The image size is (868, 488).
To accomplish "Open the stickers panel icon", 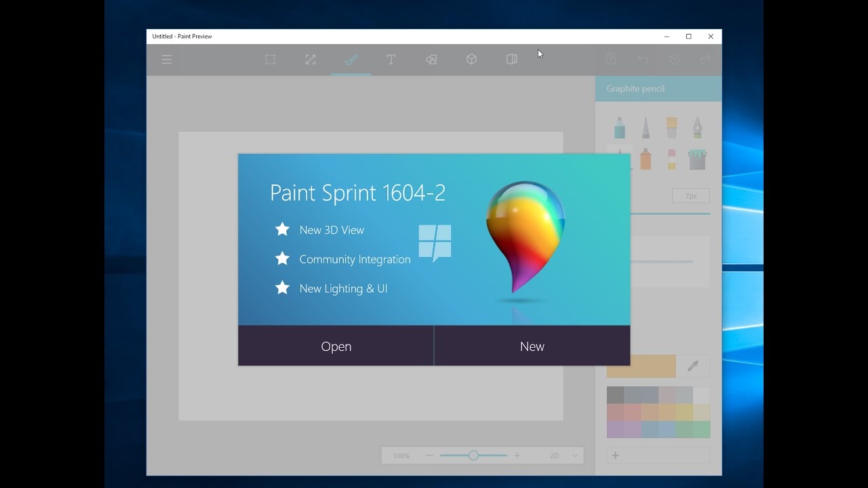I will 512,60.
